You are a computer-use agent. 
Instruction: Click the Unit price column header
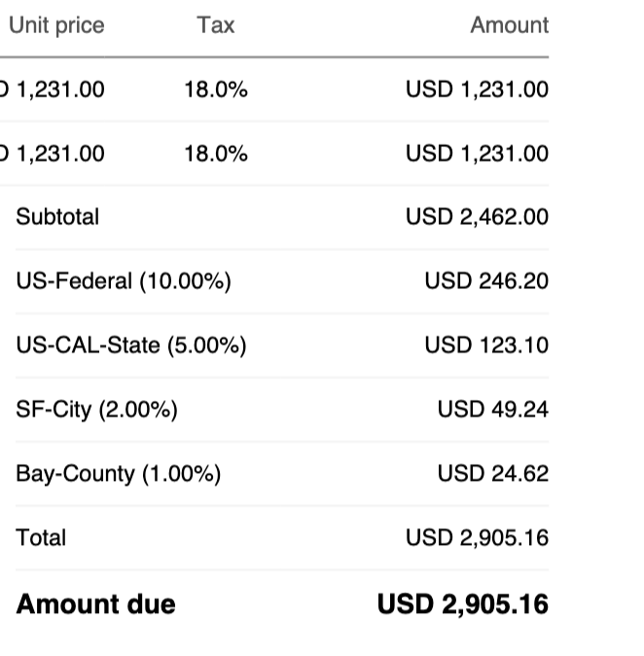tap(55, 25)
